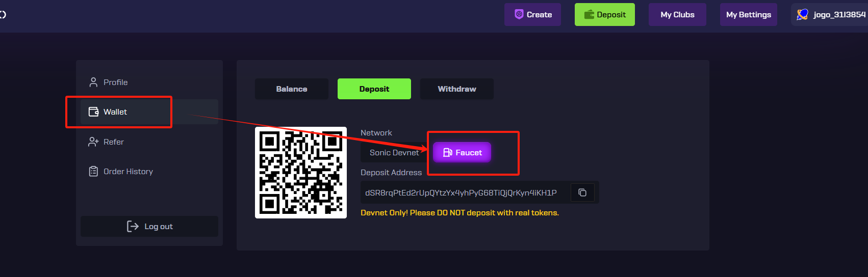Screen dimensions: 868x277
Task: Open the Refer page
Action: 113,142
